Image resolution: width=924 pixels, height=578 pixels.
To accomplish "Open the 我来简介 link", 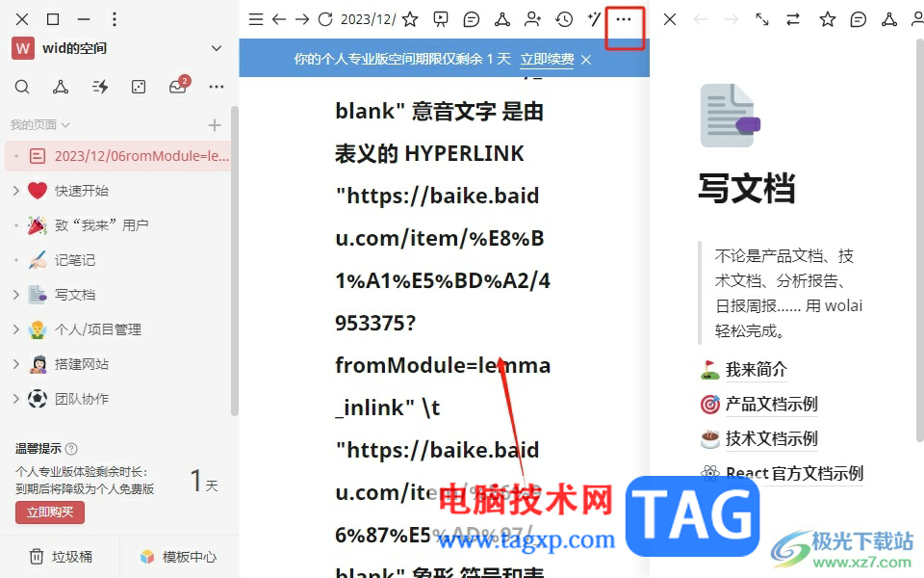I will pos(757,369).
